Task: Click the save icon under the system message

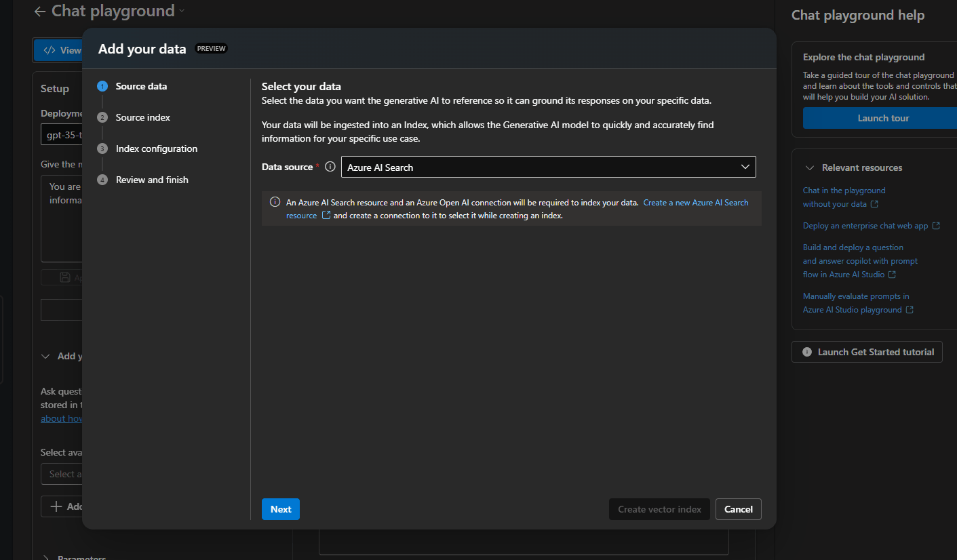Action: pos(65,277)
